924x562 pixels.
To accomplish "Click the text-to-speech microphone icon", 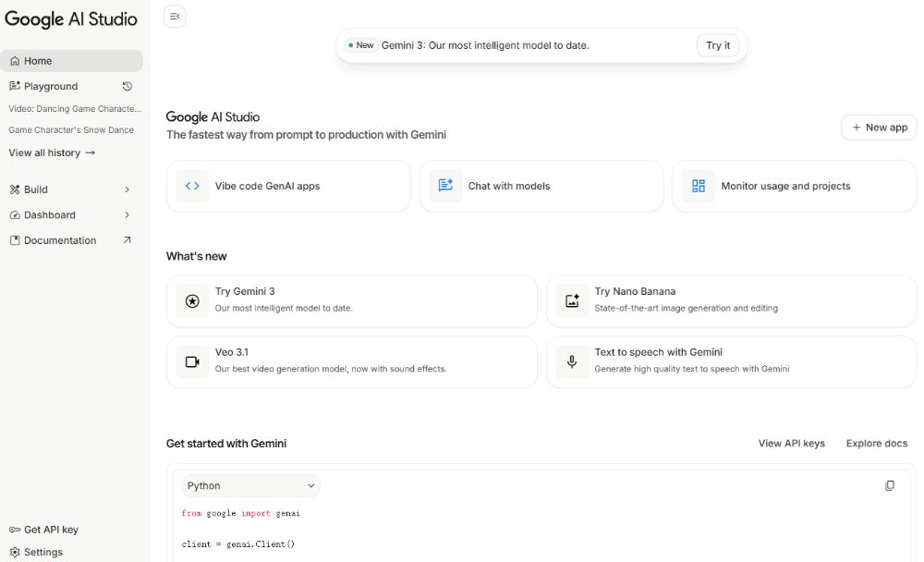I will pyautogui.click(x=571, y=361).
